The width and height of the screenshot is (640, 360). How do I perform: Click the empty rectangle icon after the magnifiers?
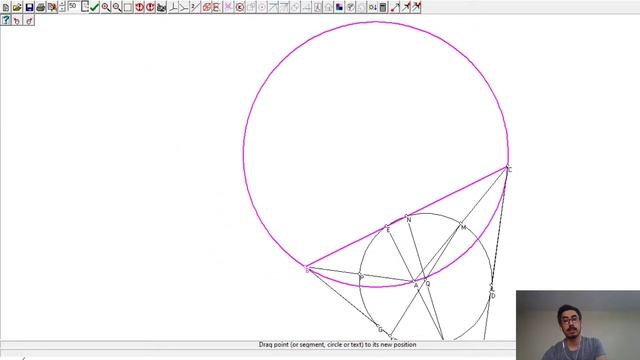click(x=128, y=7)
